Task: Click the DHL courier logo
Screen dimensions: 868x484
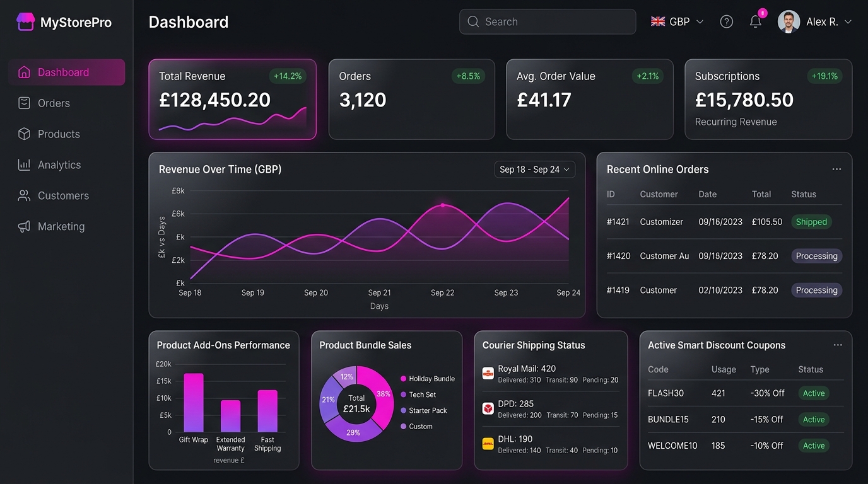Action: (488, 444)
